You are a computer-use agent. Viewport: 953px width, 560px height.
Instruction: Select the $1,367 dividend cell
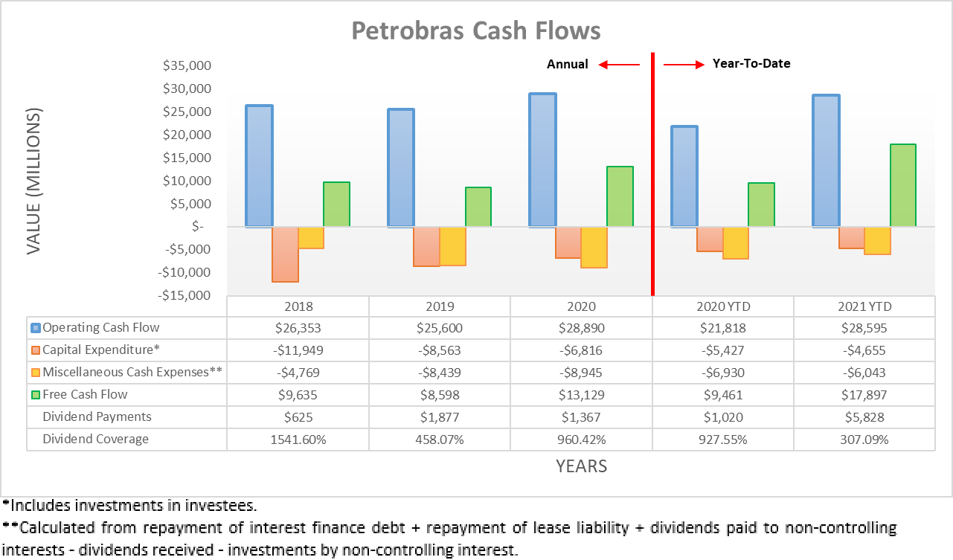point(581,417)
